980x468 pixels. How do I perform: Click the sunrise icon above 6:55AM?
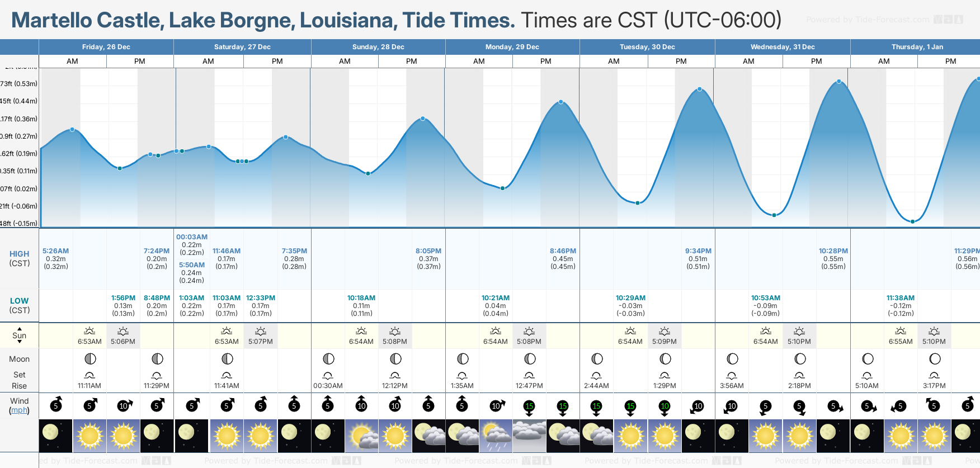click(901, 331)
